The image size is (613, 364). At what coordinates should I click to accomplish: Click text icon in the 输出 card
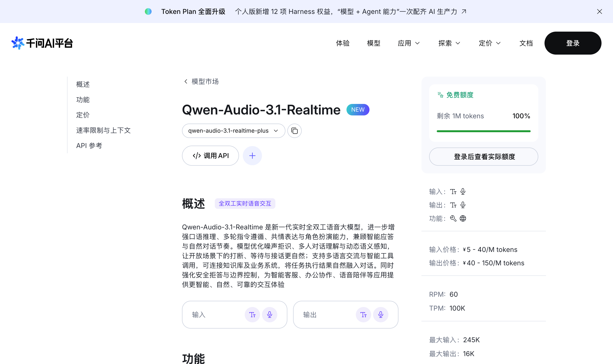point(363,315)
